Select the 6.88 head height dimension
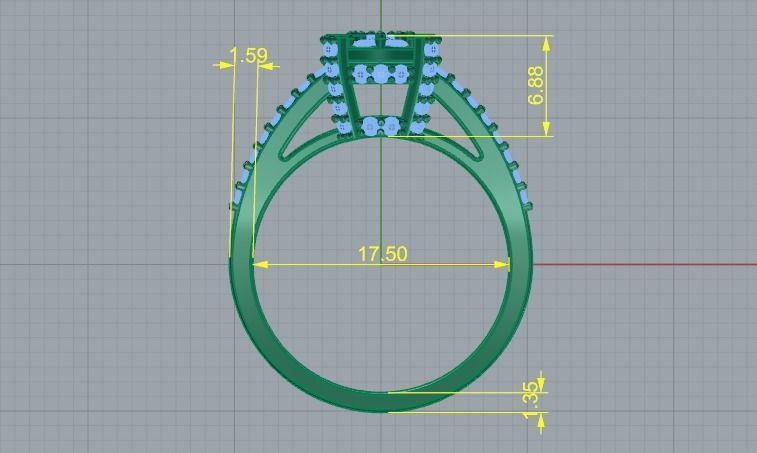This screenshot has width=757, height=453. (536, 85)
